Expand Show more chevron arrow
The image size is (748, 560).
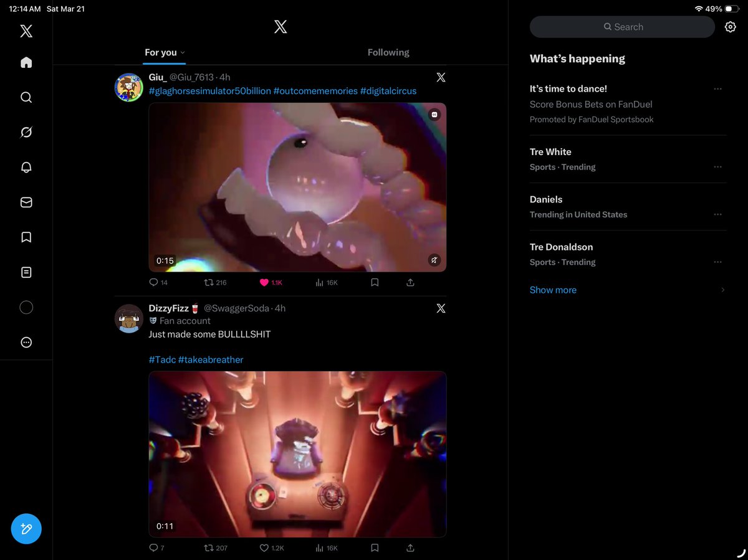pos(722,290)
